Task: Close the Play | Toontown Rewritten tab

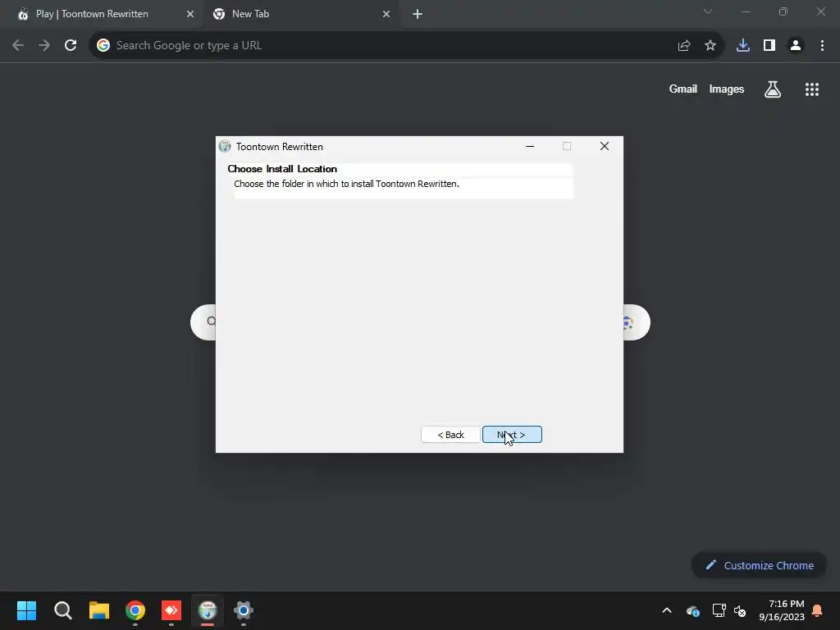Action: coord(189,14)
